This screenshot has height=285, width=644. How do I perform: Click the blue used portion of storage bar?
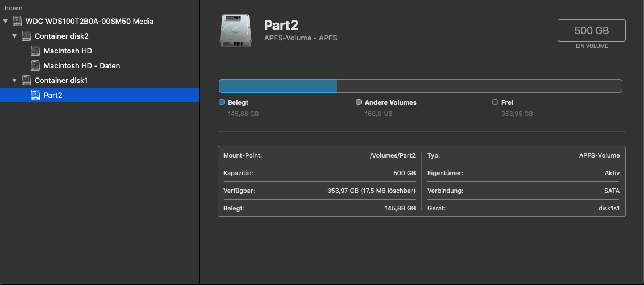click(x=278, y=86)
